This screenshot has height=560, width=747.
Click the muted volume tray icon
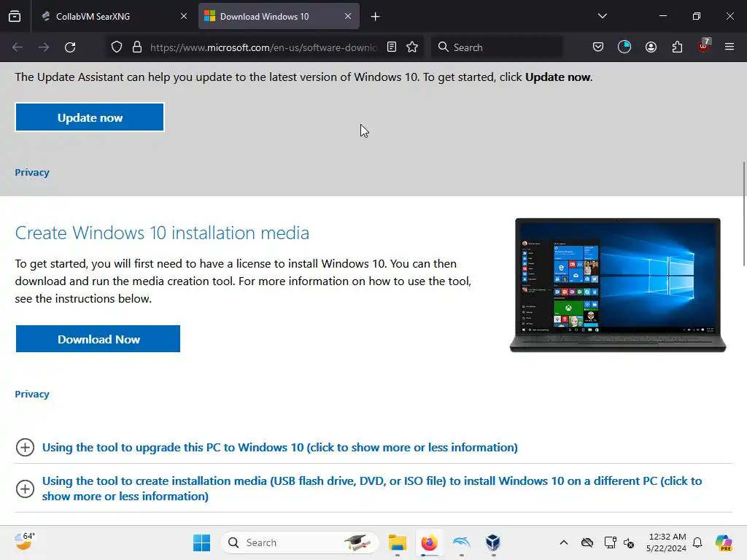[629, 542]
